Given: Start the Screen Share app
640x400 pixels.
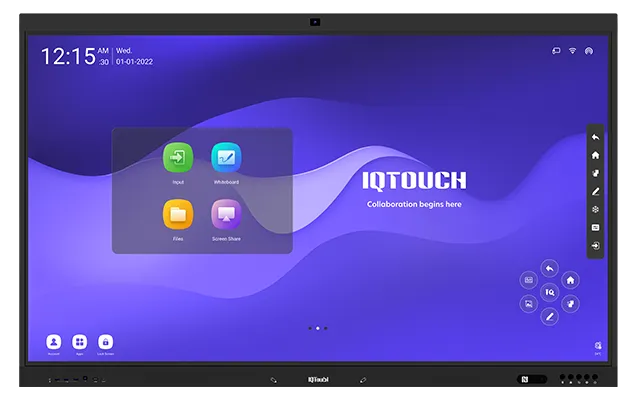Looking at the screenshot, I should coord(226,214).
